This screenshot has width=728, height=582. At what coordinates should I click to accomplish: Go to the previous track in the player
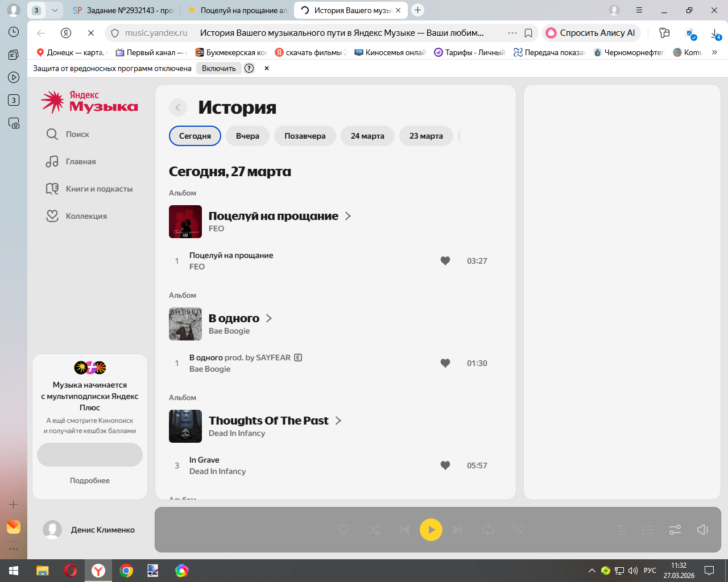405,530
